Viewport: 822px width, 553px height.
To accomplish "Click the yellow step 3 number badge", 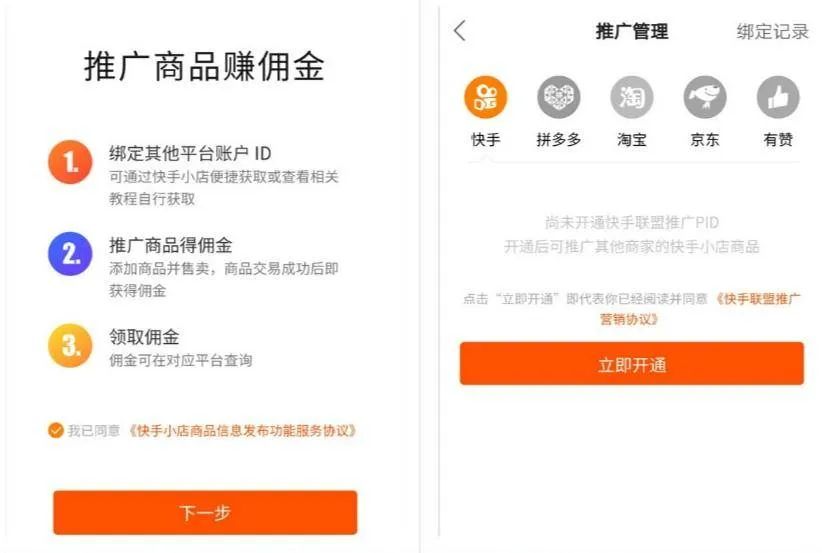I will [70, 345].
